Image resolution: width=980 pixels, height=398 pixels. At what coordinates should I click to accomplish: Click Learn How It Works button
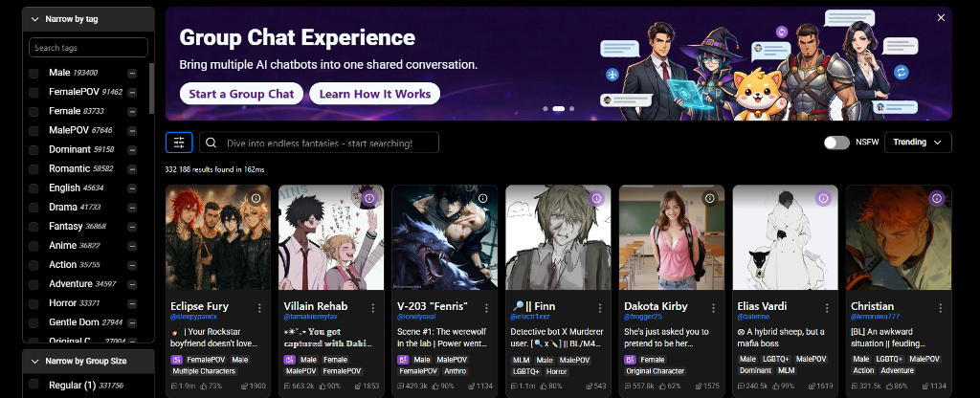click(375, 94)
